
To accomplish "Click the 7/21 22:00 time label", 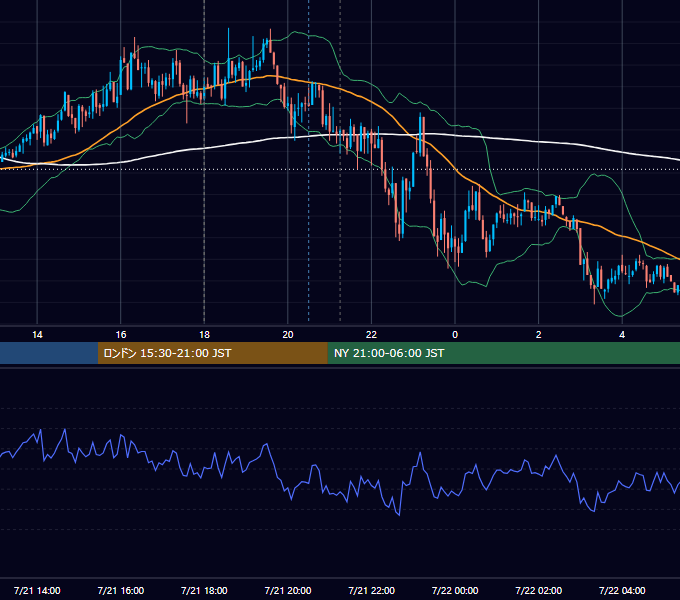I will 371,590.
